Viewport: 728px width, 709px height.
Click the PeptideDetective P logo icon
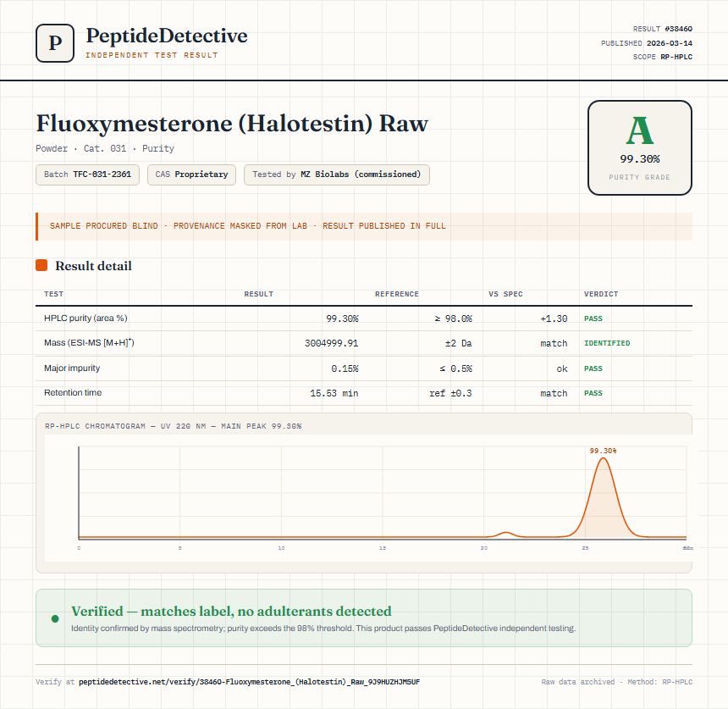(x=55, y=43)
